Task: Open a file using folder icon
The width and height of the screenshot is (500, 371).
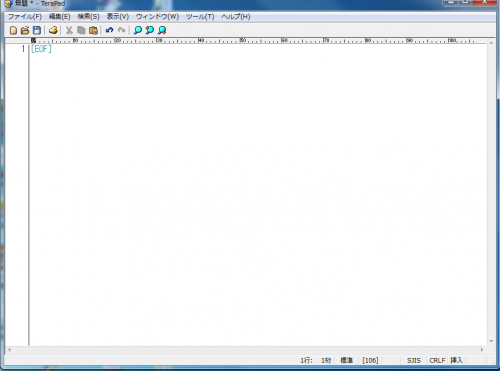Action: click(25, 30)
